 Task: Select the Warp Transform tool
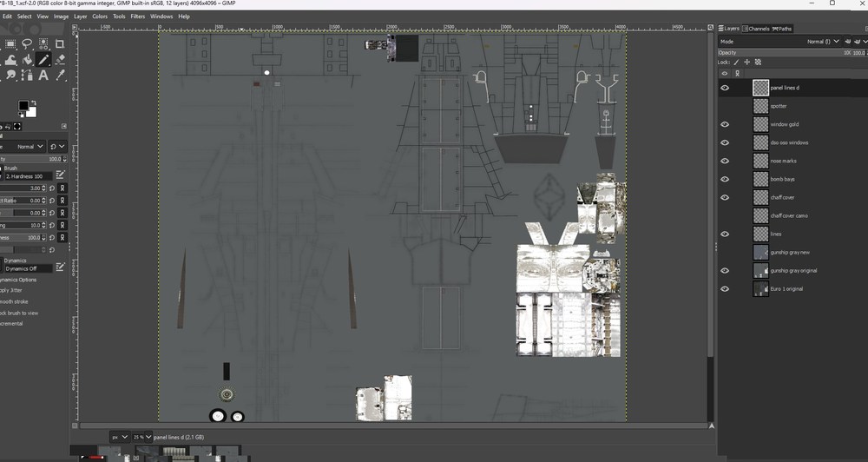[x=10, y=59]
